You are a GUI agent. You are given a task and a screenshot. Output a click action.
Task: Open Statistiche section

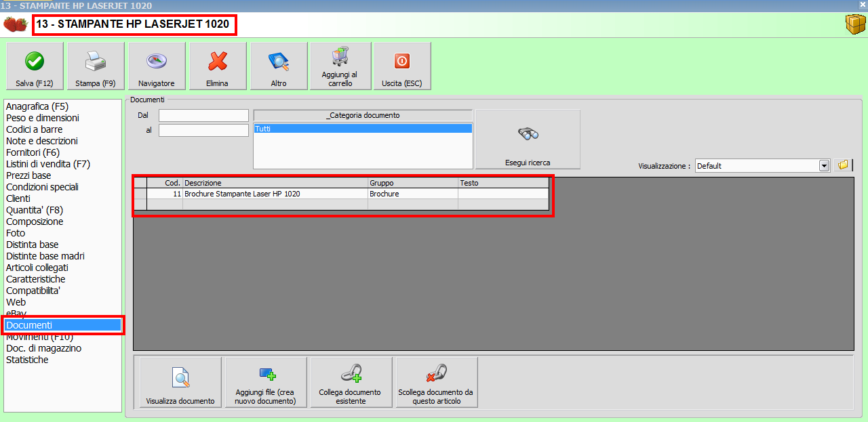tap(27, 360)
